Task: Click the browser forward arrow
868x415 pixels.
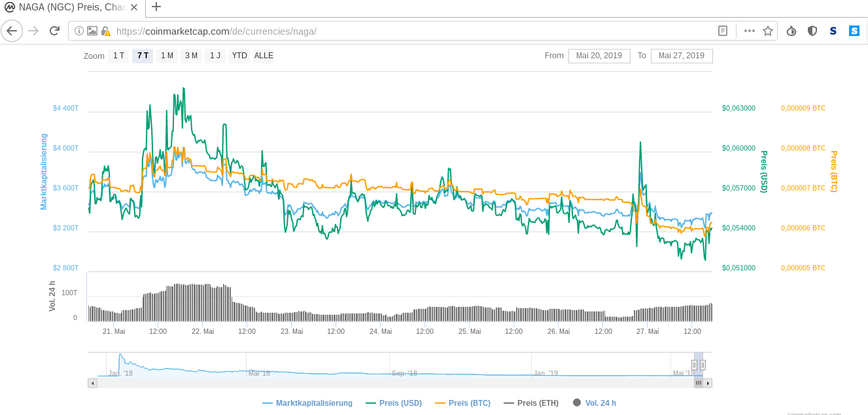Action: pyautogui.click(x=33, y=31)
